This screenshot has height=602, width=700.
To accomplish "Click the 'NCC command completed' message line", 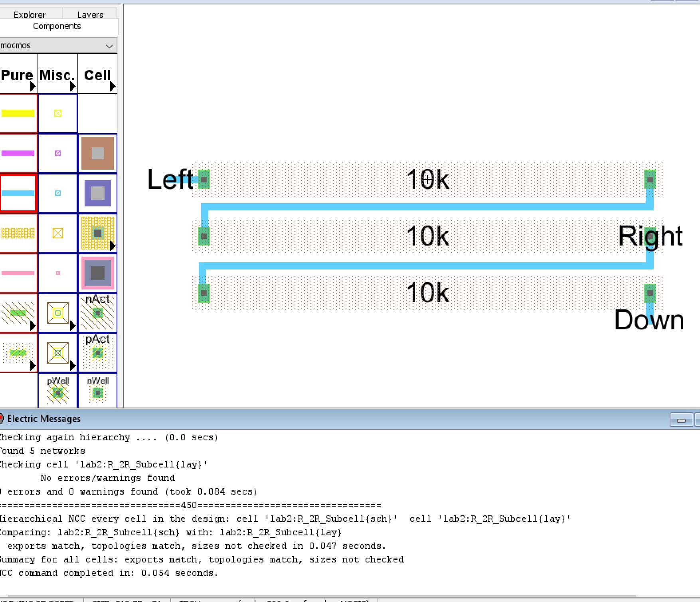I will (x=109, y=573).
